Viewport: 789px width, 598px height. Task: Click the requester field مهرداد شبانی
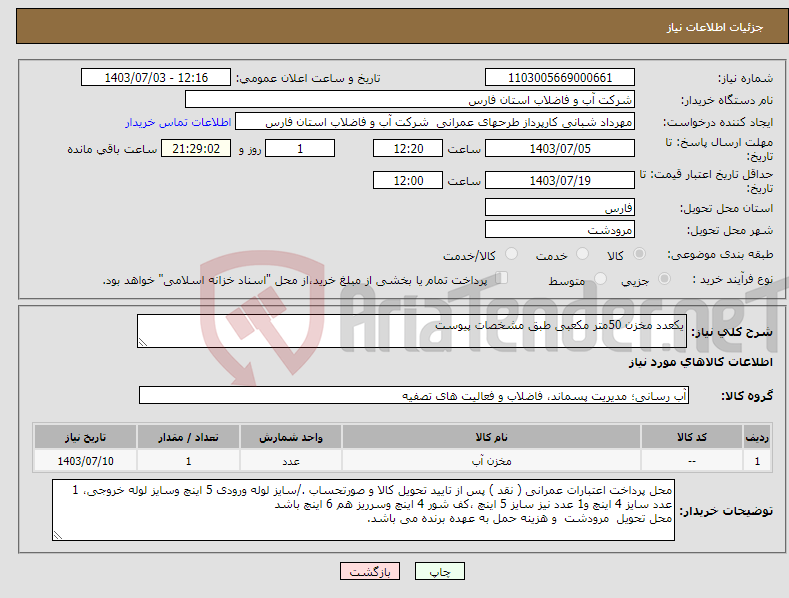435,122
